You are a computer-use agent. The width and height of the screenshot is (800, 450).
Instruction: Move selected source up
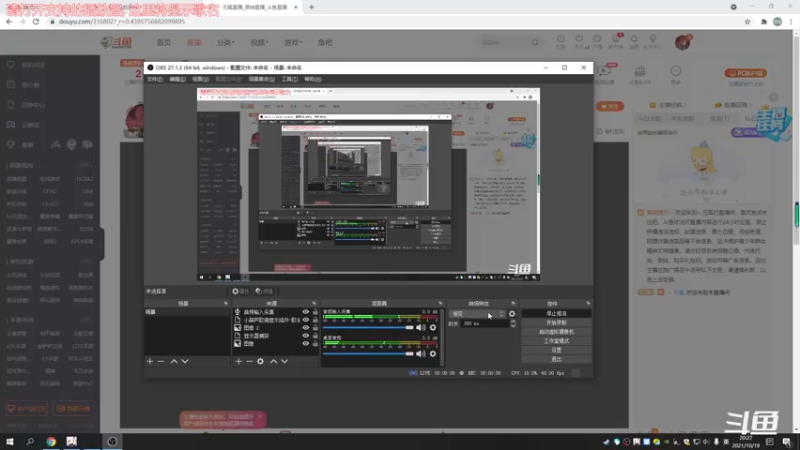pyautogui.click(x=273, y=361)
